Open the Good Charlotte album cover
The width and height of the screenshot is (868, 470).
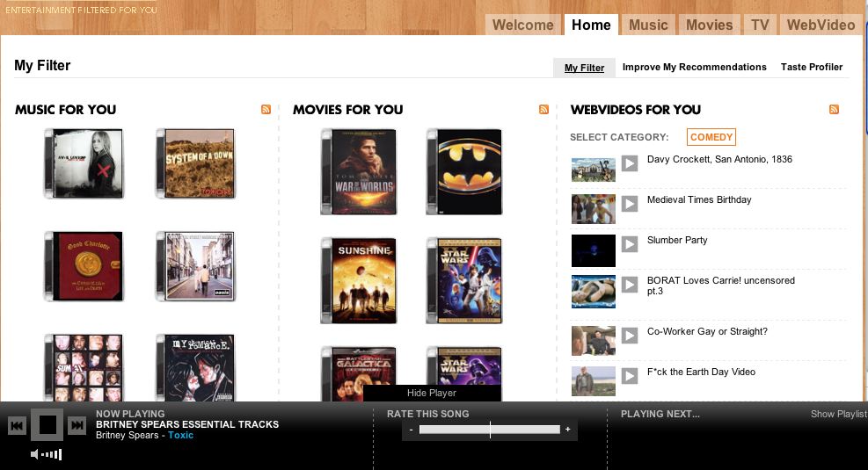coord(84,266)
